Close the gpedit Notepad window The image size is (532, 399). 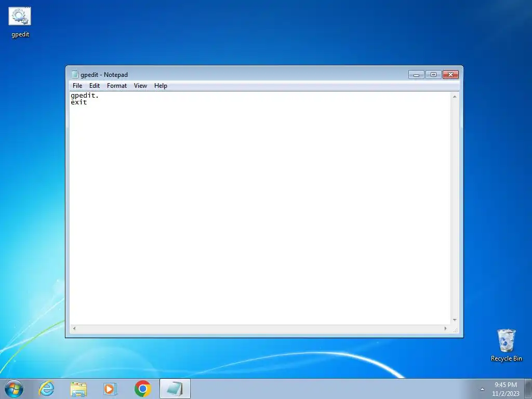tap(450, 75)
